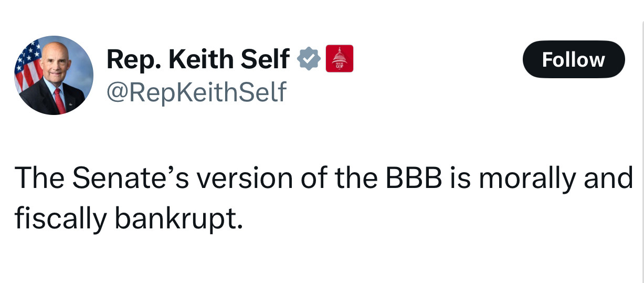Image resolution: width=644 pixels, height=283 pixels.
Task: Follow Rep. Keith Self
Action: click(573, 59)
